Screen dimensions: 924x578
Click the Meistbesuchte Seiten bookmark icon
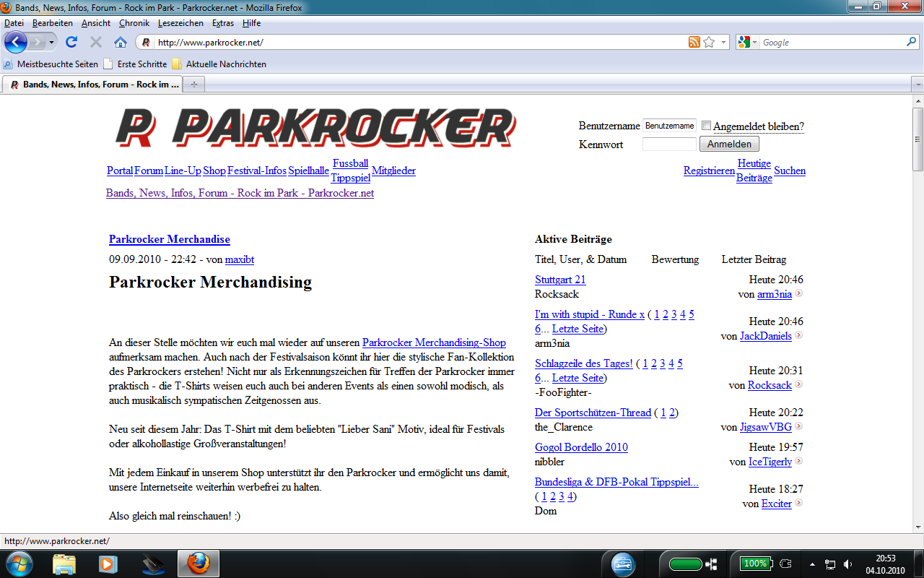(8, 64)
